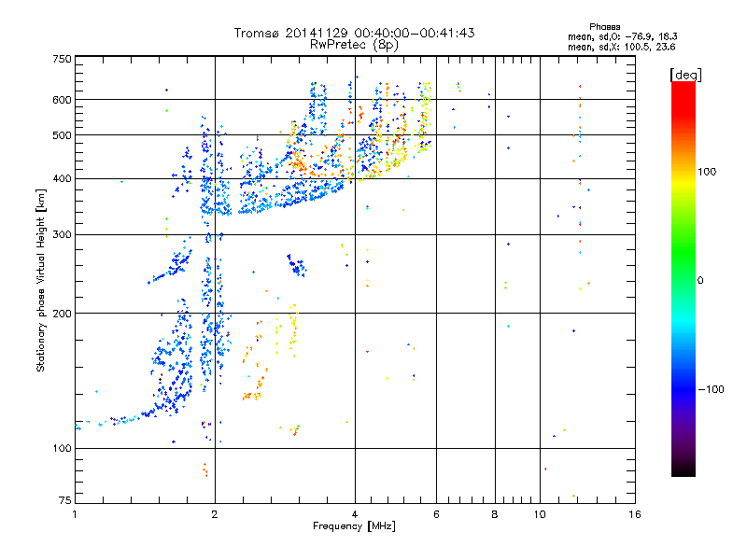Image resolution: width=747 pixels, height=560 pixels.
Task: Click the colorbar tick label "0"
Action: click(700, 281)
